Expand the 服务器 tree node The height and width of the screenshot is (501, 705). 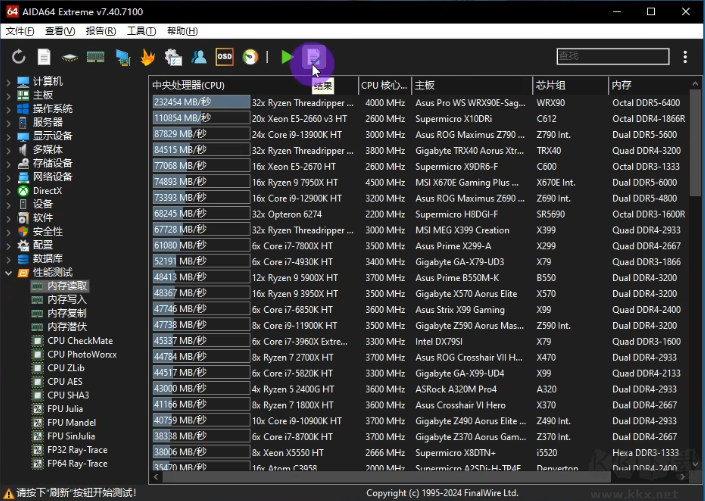coord(8,123)
